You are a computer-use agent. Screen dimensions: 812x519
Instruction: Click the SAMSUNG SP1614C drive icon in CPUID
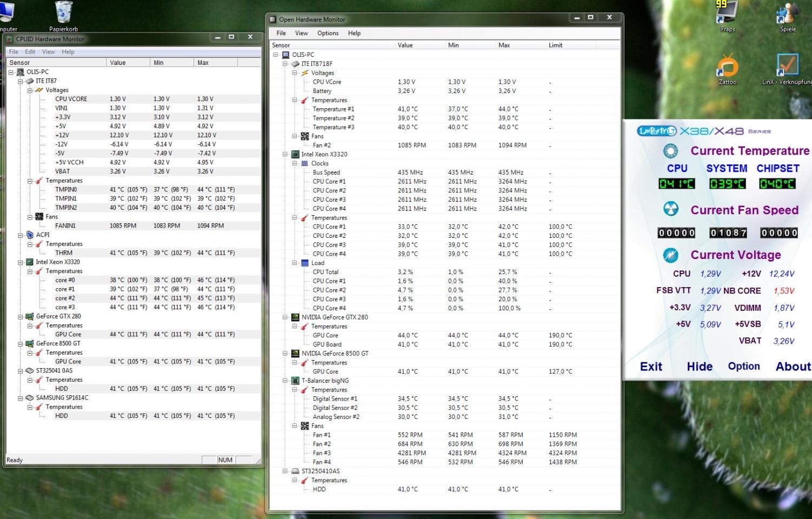[30, 398]
